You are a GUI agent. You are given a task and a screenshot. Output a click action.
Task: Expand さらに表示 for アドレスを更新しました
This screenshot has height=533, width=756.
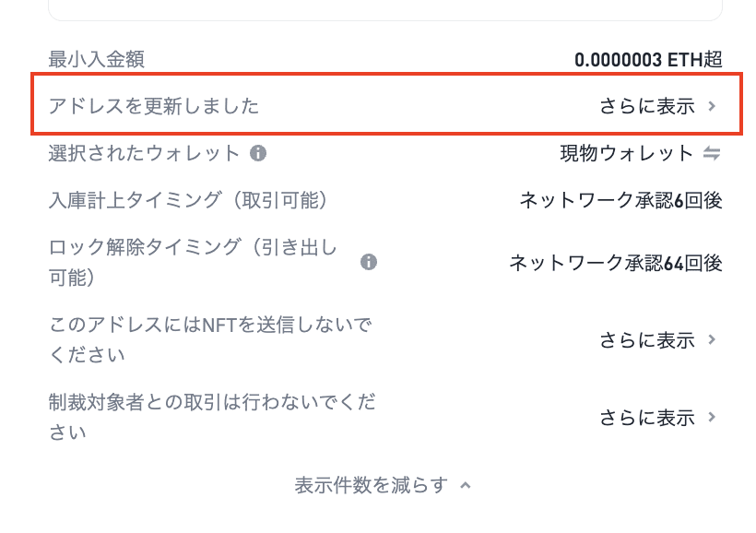647,106
